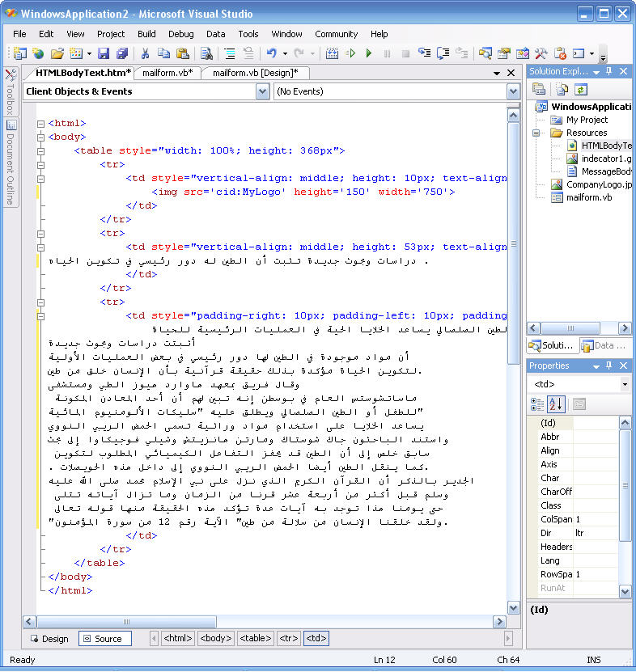Click the green Start Debugging play icon

pos(369,53)
